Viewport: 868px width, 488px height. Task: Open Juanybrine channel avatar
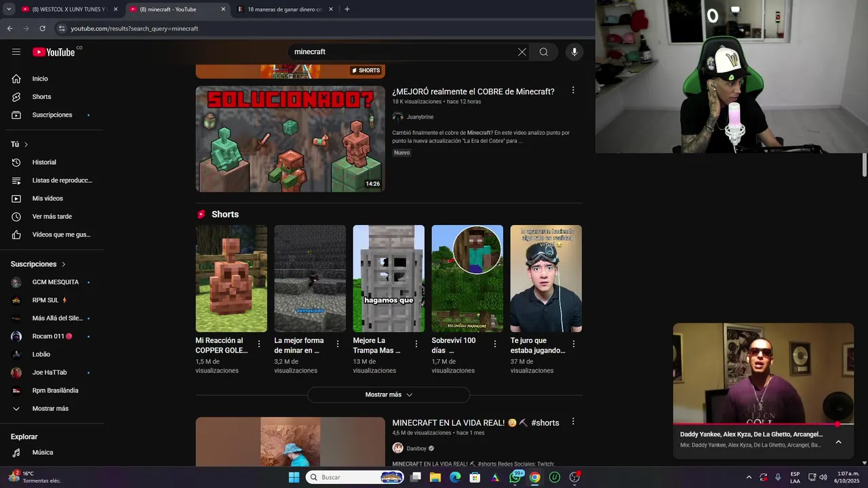tap(398, 117)
